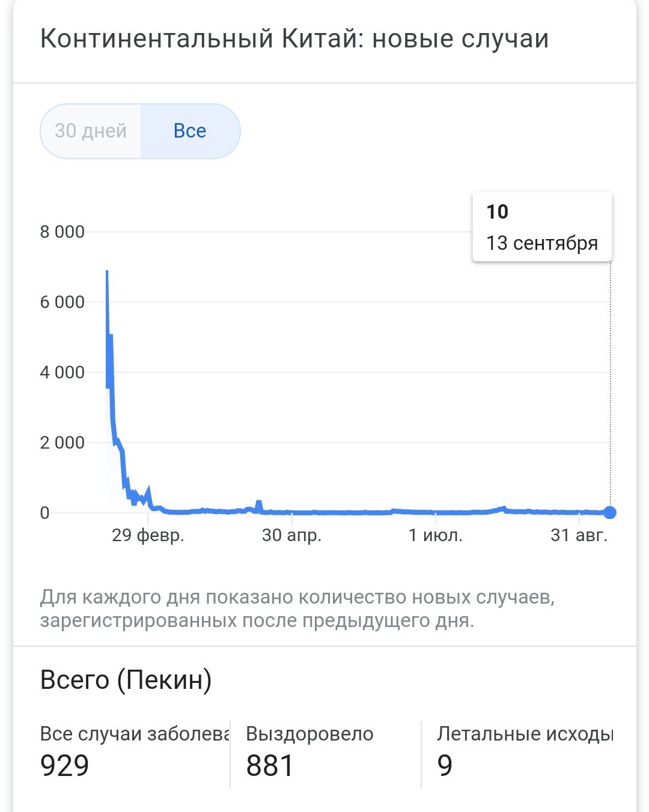This screenshot has width=649, height=812.
Task: Select the 30 апр. date axis label
Action: (x=291, y=535)
